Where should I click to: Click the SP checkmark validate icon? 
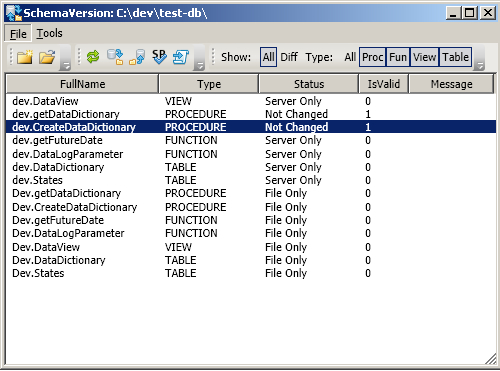click(159, 57)
